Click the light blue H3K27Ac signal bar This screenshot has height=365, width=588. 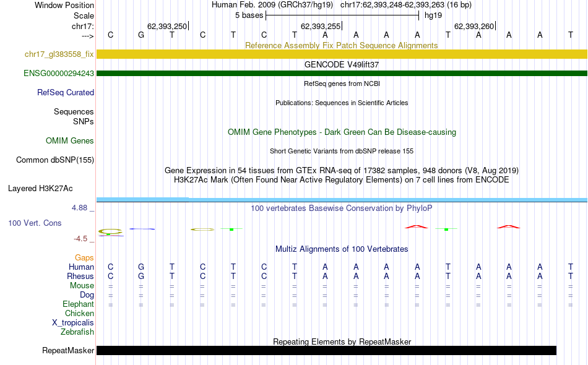[342, 200]
